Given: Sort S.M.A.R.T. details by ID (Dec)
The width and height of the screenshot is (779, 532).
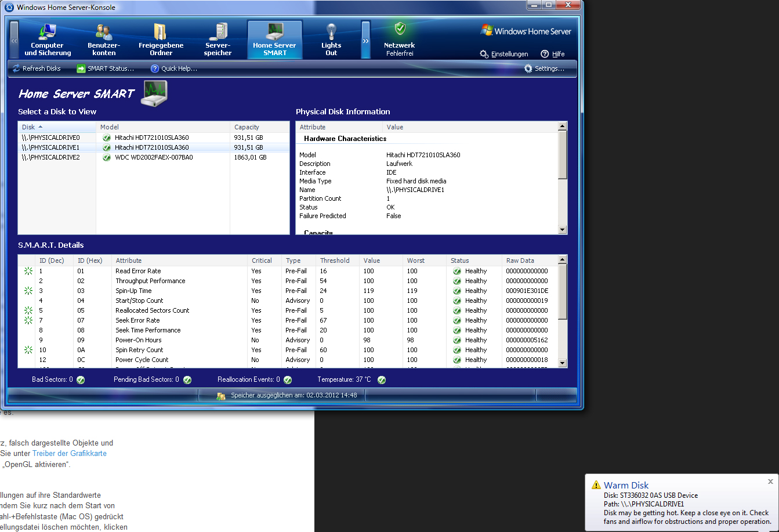Looking at the screenshot, I should (55, 260).
